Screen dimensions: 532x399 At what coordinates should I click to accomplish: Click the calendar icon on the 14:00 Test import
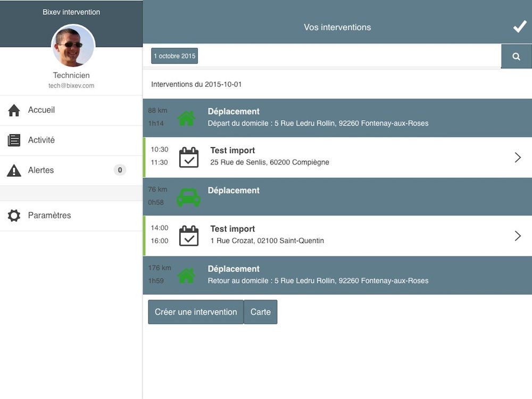pos(188,235)
